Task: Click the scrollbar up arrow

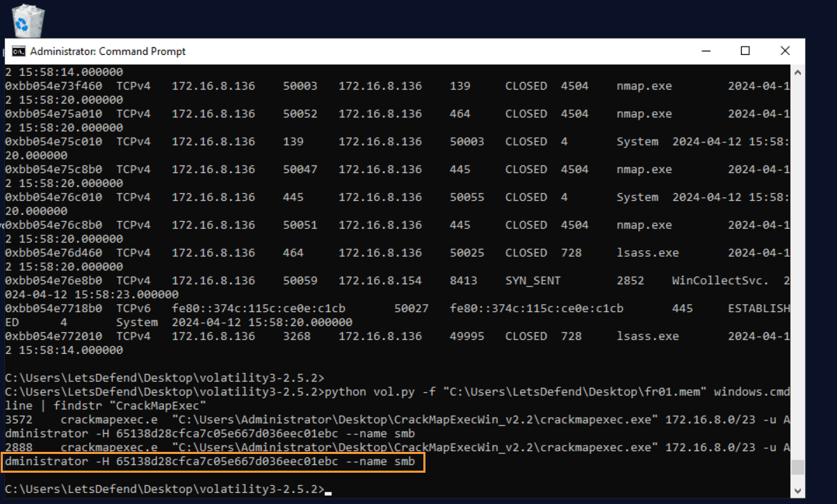Action: coord(797,72)
